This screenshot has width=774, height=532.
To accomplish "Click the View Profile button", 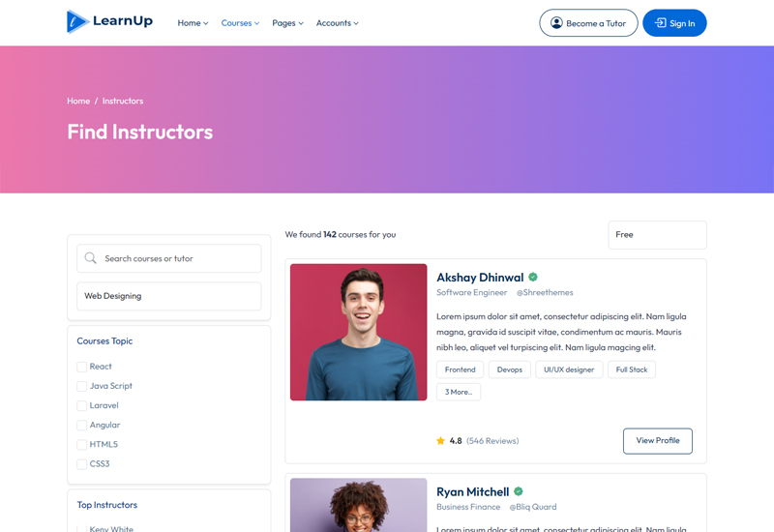I will point(657,441).
